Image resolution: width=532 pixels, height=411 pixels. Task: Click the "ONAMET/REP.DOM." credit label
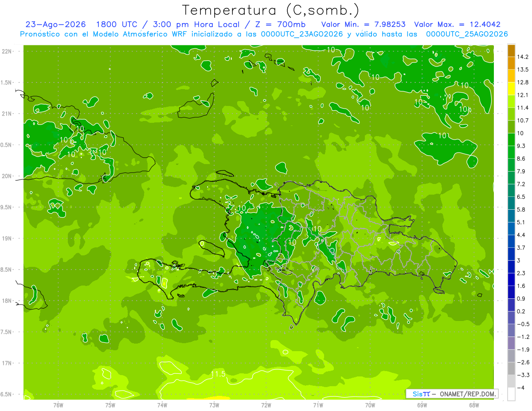[x=468, y=394]
